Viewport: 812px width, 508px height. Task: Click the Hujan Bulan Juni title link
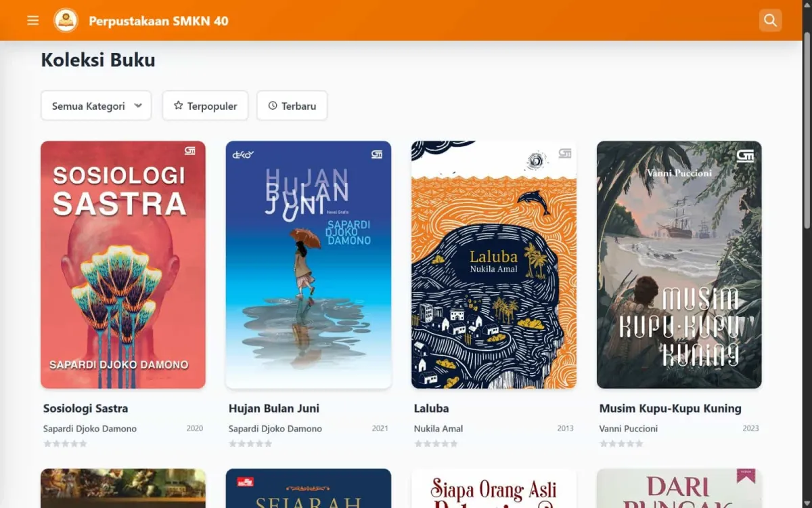coord(274,408)
